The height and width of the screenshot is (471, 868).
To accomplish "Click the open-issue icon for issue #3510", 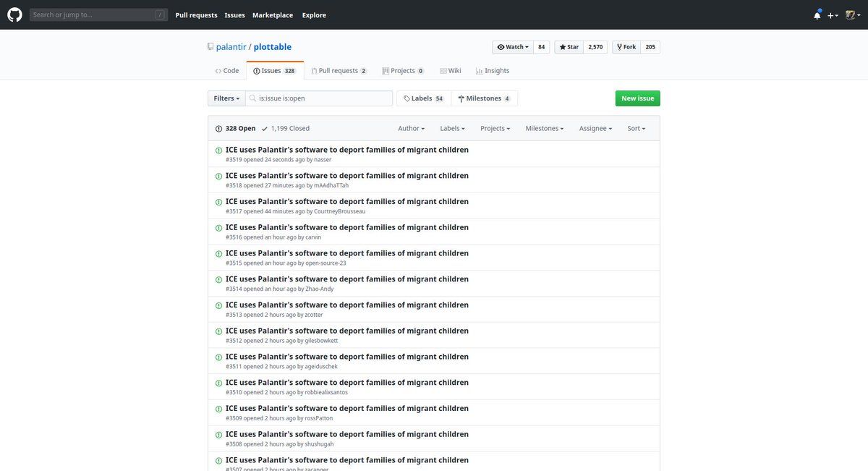I will [x=218, y=383].
